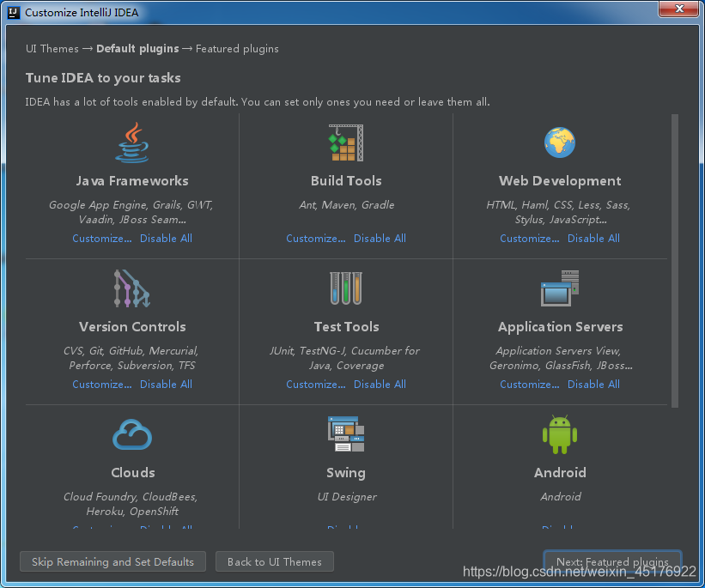Proceed to Next: Featured plugins
Viewport: 705px width, 588px height.
coord(612,562)
